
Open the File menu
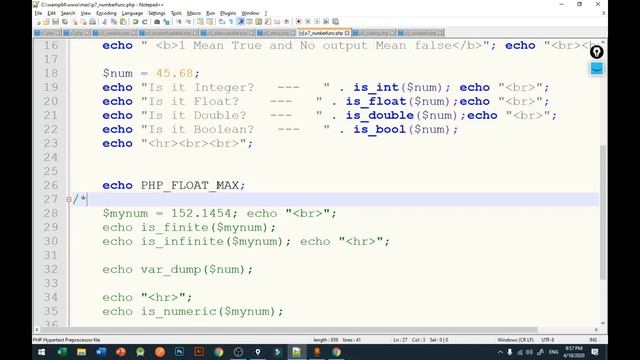pyautogui.click(x=38, y=13)
